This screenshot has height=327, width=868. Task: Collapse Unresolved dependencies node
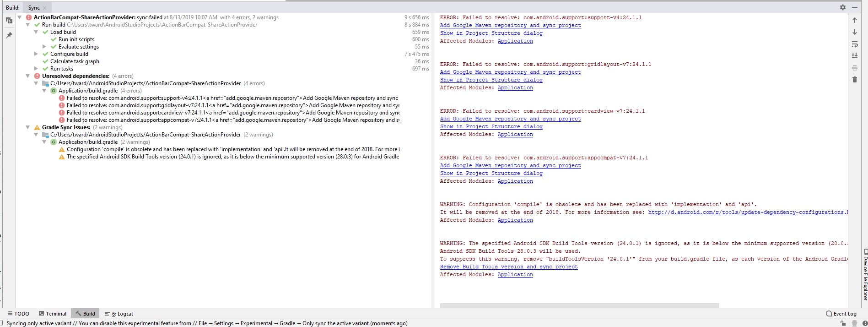(28, 76)
